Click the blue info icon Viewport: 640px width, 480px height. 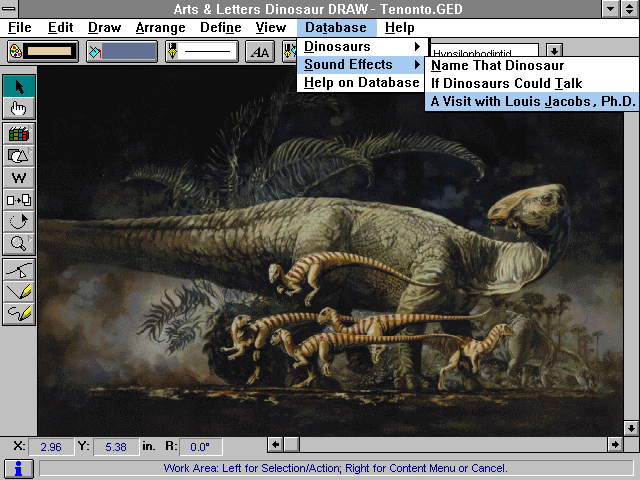point(18,468)
